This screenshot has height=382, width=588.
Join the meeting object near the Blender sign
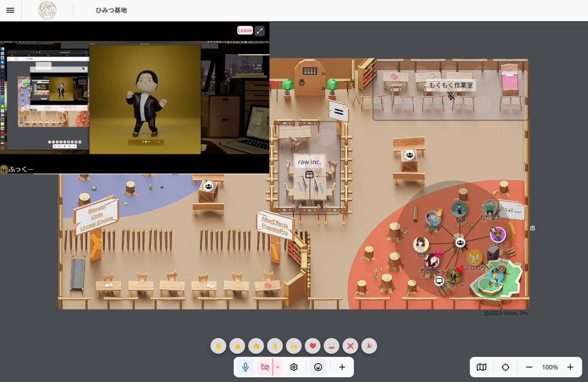click(x=209, y=186)
